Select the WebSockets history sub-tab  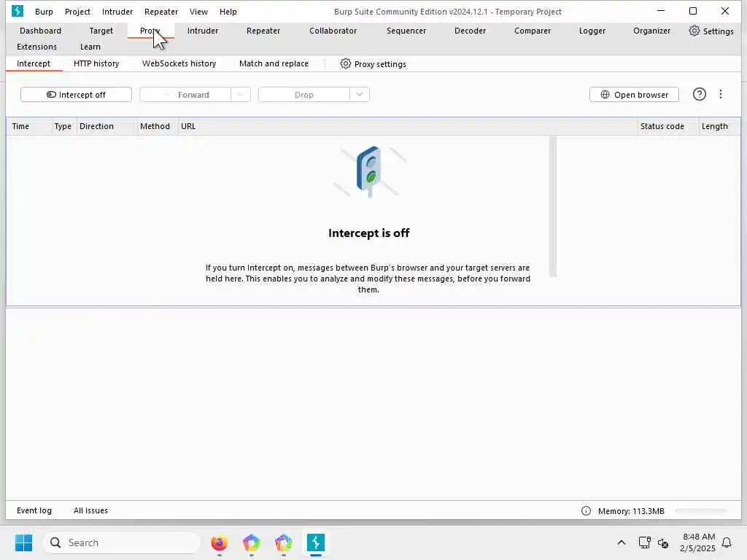click(179, 63)
